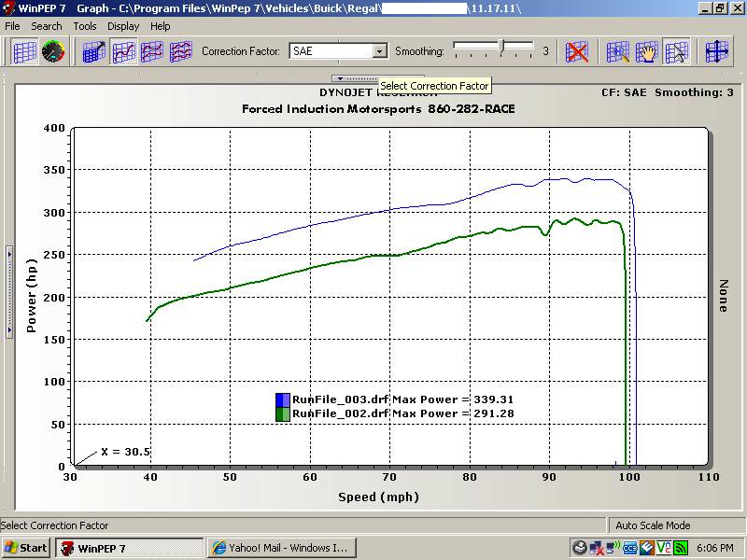Click the orange and blue E tray icon

click(x=646, y=548)
